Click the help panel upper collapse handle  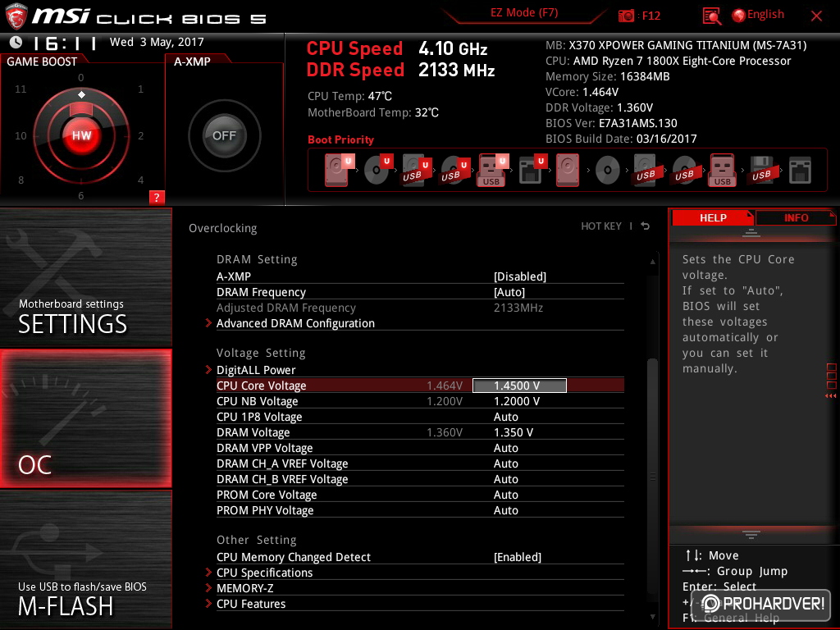pyautogui.click(x=751, y=232)
